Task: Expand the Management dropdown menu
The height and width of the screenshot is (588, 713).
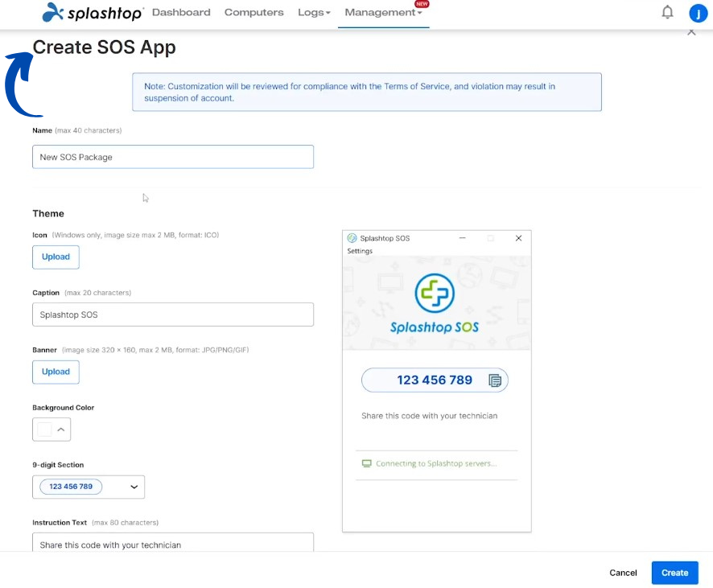Action: pyautogui.click(x=383, y=13)
